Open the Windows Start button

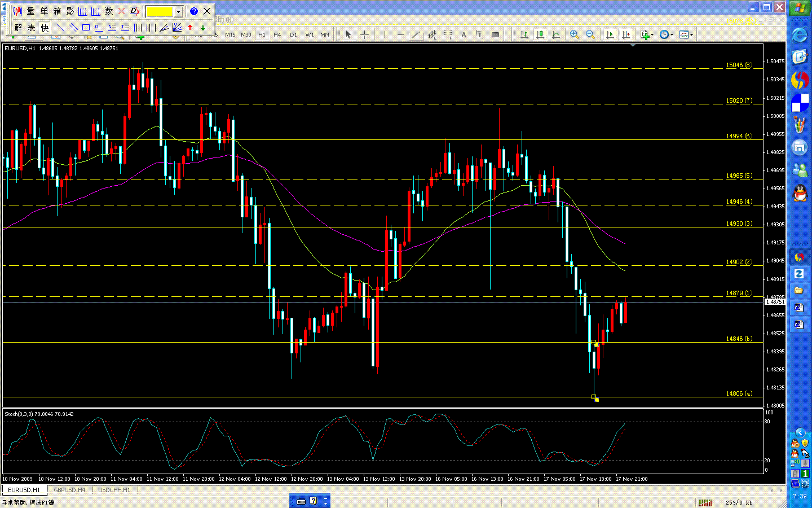[800, 8]
